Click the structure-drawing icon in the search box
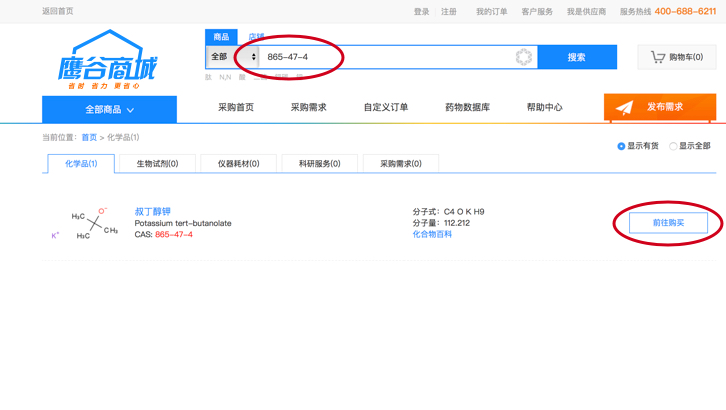This screenshot has width=726, height=410. click(523, 57)
